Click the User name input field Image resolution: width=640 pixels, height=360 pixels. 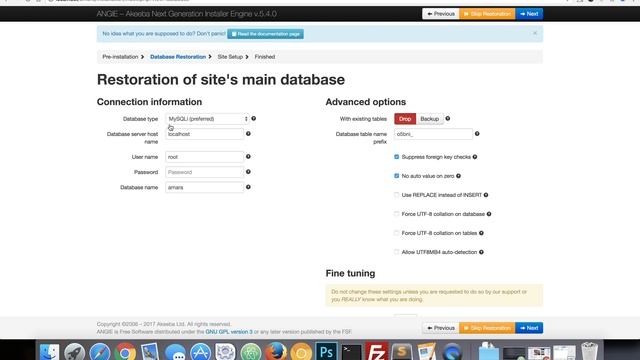click(x=204, y=157)
